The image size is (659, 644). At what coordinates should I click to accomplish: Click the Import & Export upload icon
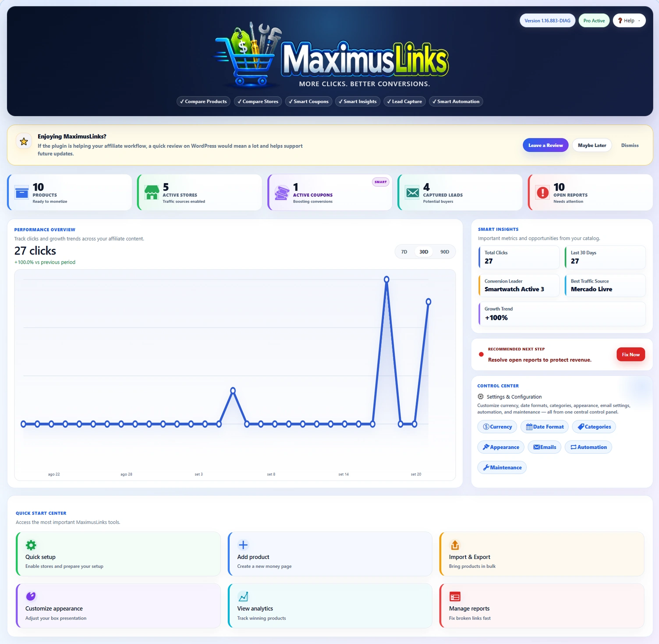pos(455,545)
